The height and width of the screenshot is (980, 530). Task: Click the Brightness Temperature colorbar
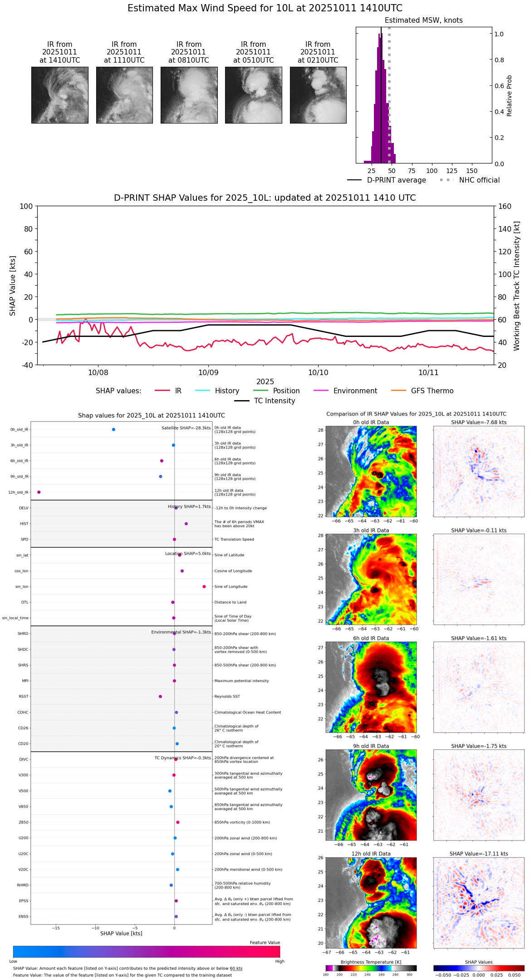371,968
